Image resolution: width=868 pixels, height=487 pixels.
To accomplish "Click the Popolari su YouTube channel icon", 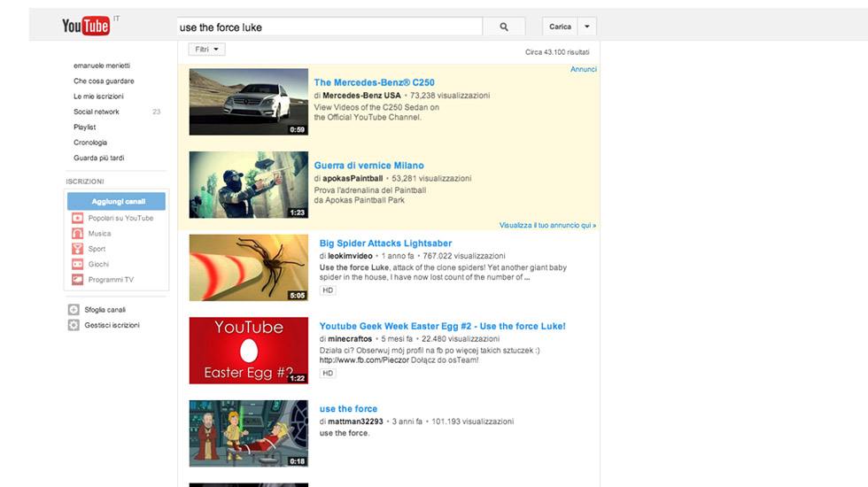I will pos(78,218).
